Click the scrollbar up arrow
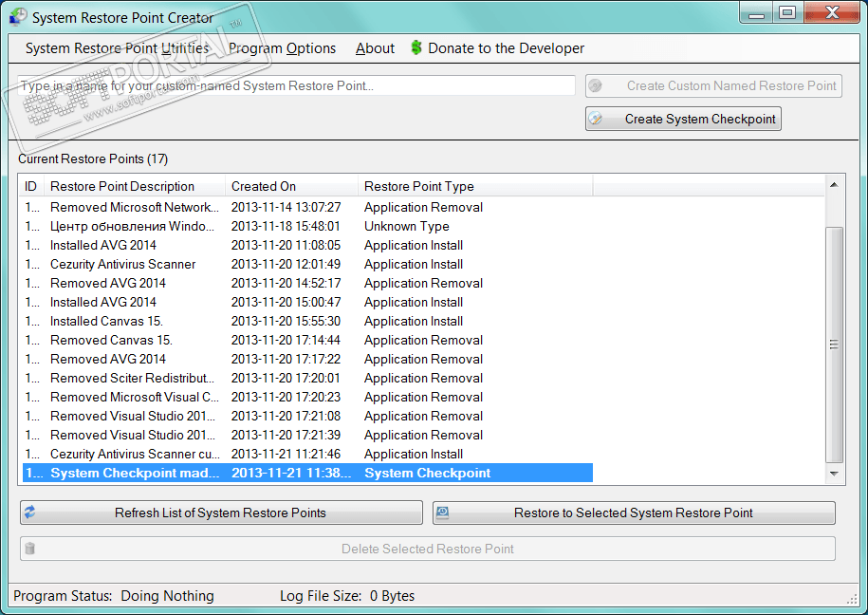This screenshot has height=615, width=868. pyautogui.click(x=834, y=185)
